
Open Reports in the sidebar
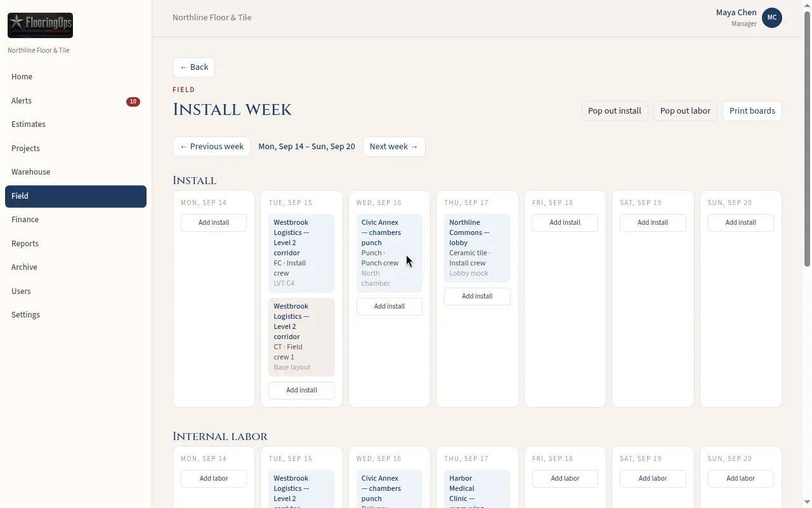tap(75, 244)
